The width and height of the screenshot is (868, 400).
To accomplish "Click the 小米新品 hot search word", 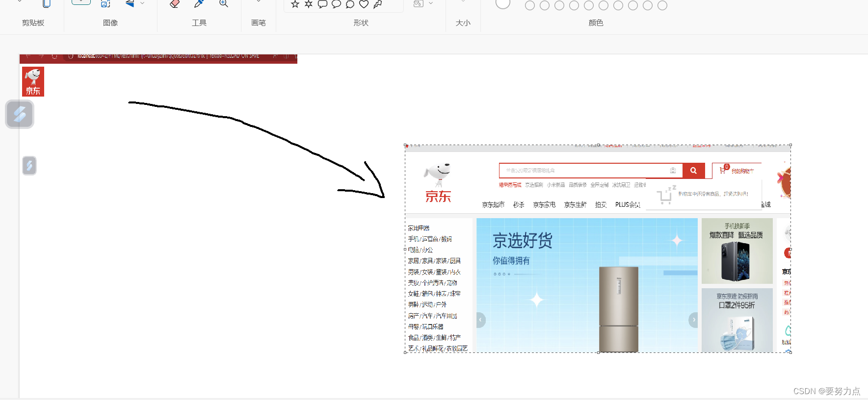I will coord(556,185).
